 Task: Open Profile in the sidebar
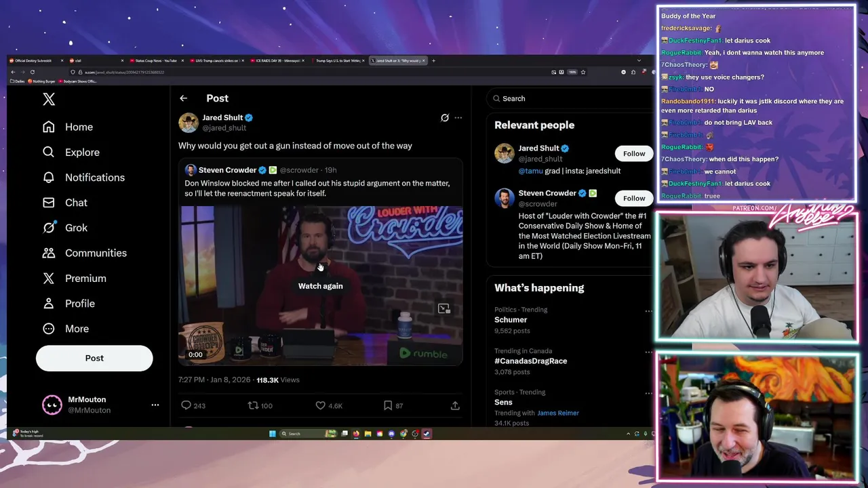click(69, 304)
